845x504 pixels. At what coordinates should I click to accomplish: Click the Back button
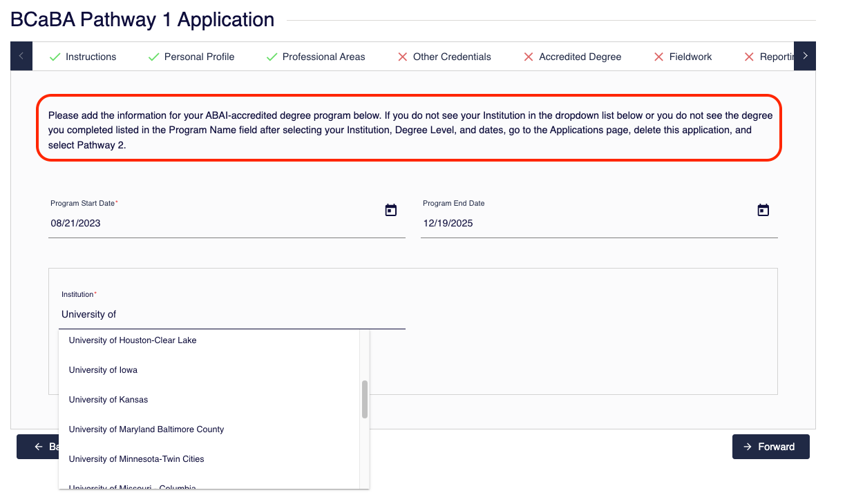click(37, 447)
